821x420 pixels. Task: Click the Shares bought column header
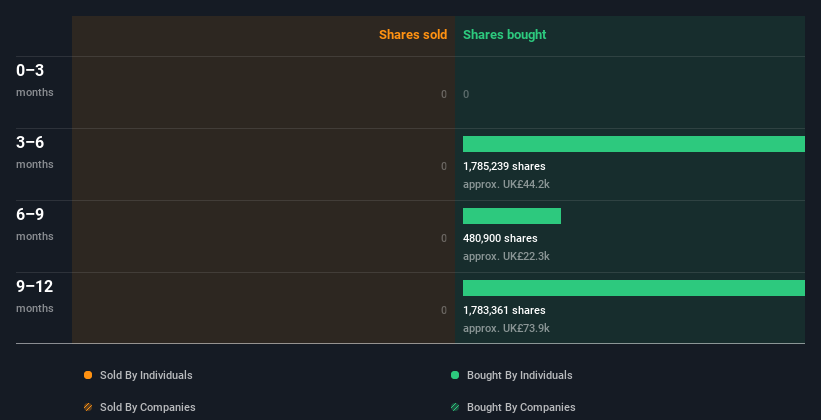[x=504, y=35]
